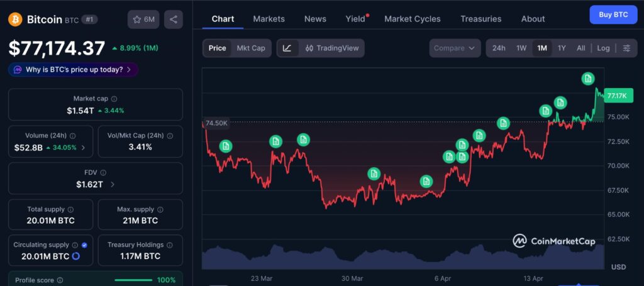Click the Buy BTC button

coord(614,15)
